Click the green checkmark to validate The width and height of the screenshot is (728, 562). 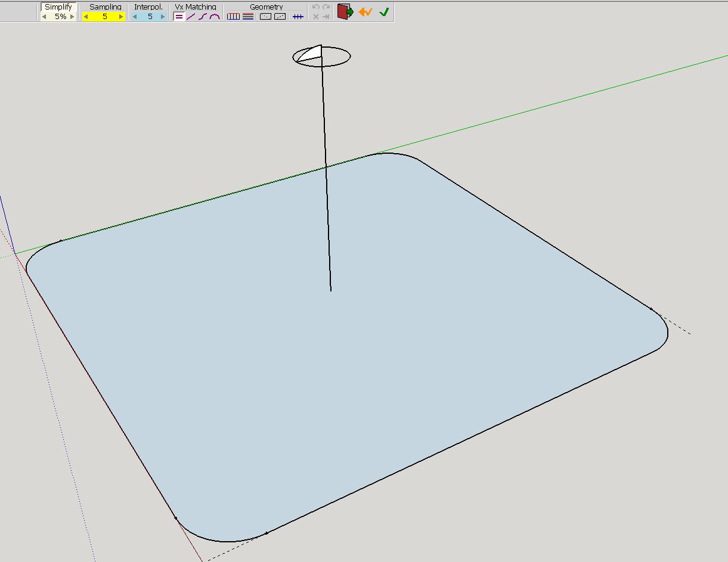point(384,12)
